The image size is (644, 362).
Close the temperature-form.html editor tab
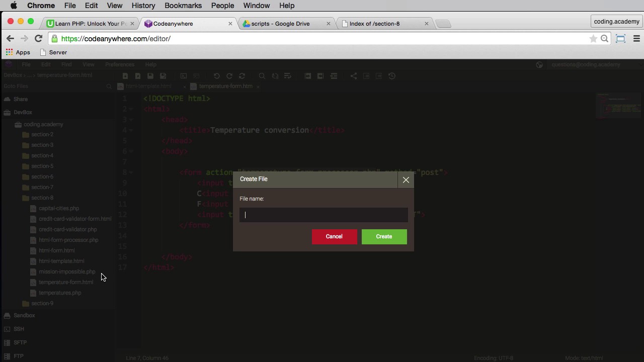click(x=258, y=86)
